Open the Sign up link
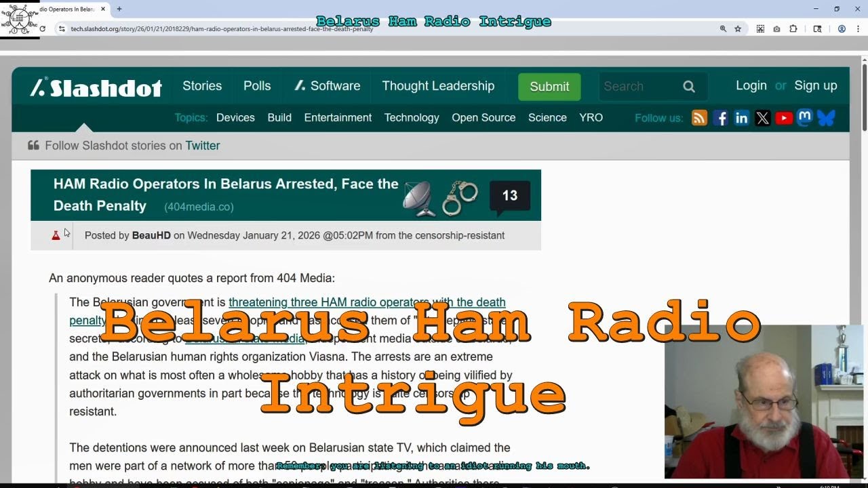 tap(816, 85)
